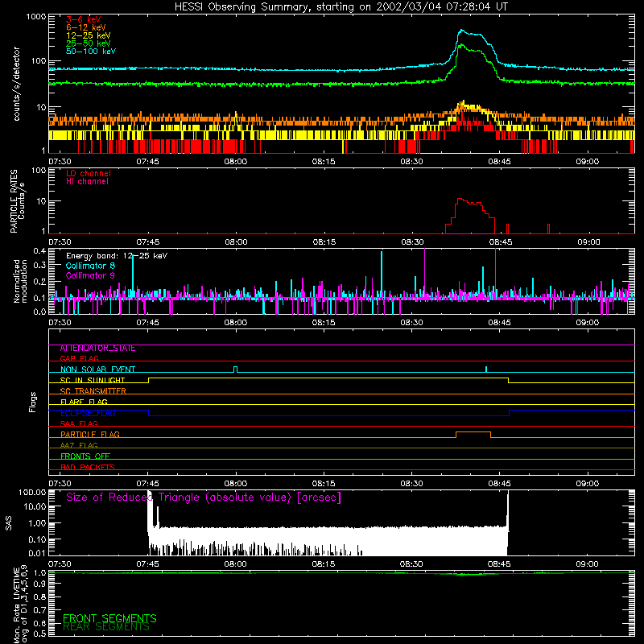644x644 pixels.
Task: Select the LO channel legend label
Action: point(89,173)
